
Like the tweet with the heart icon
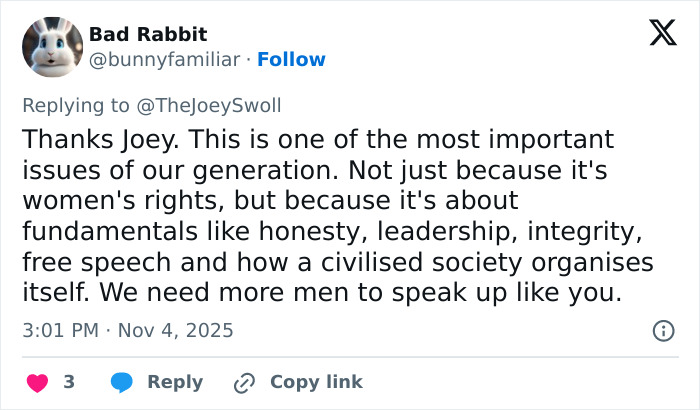tap(36, 382)
